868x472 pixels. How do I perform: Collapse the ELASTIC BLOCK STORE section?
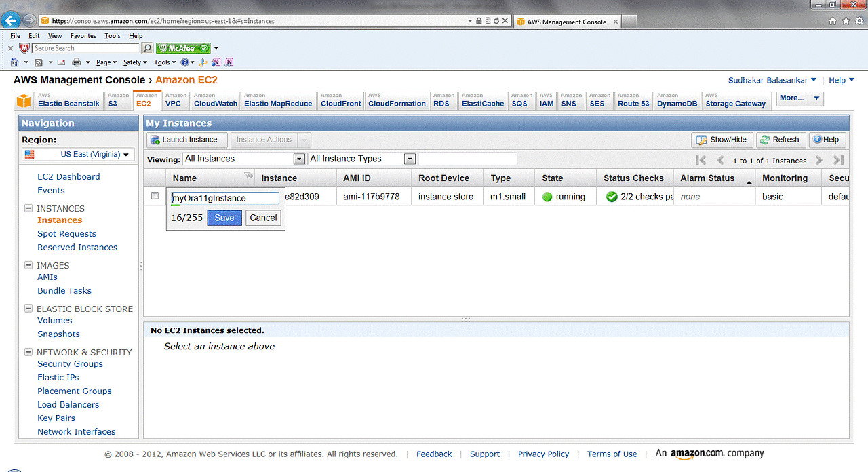tap(28, 309)
